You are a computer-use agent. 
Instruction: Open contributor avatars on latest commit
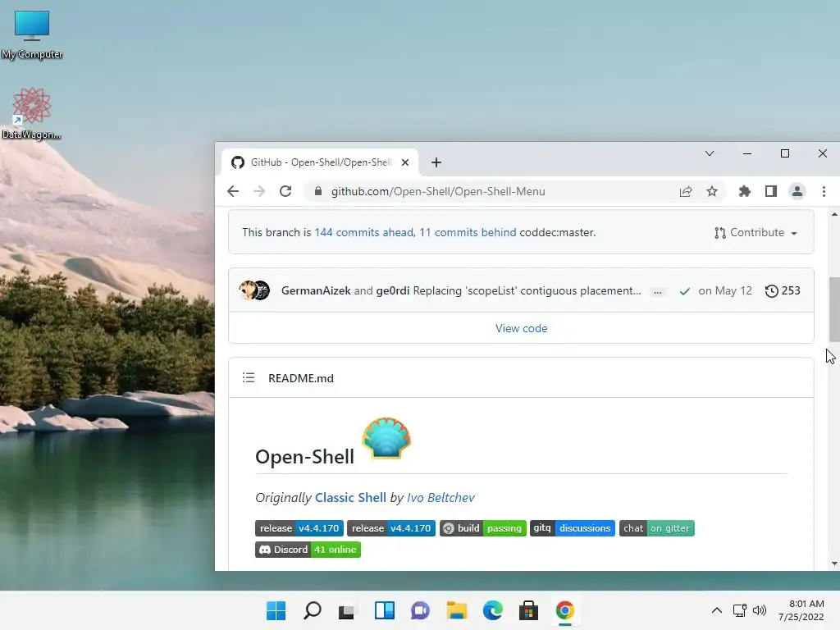[x=254, y=290]
